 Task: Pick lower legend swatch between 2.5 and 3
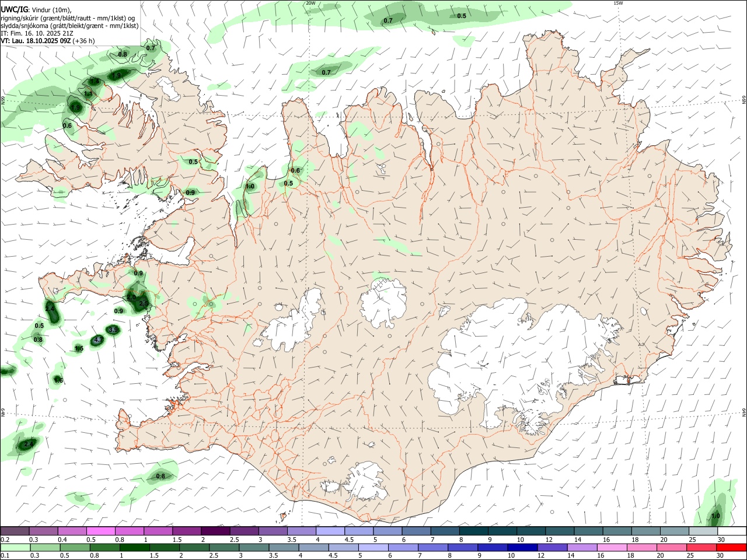pos(225,548)
